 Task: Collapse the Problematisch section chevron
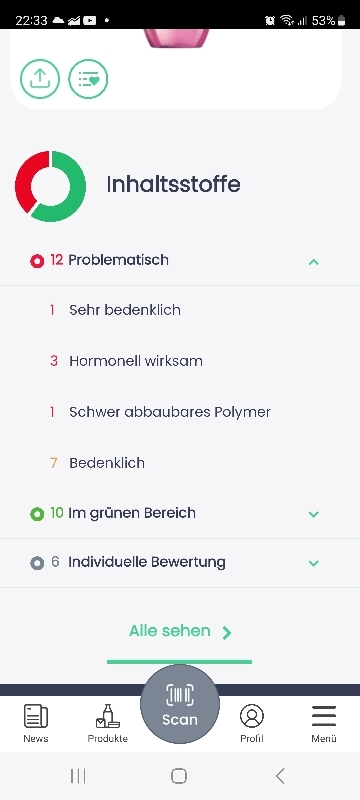click(x=314, y=262)
